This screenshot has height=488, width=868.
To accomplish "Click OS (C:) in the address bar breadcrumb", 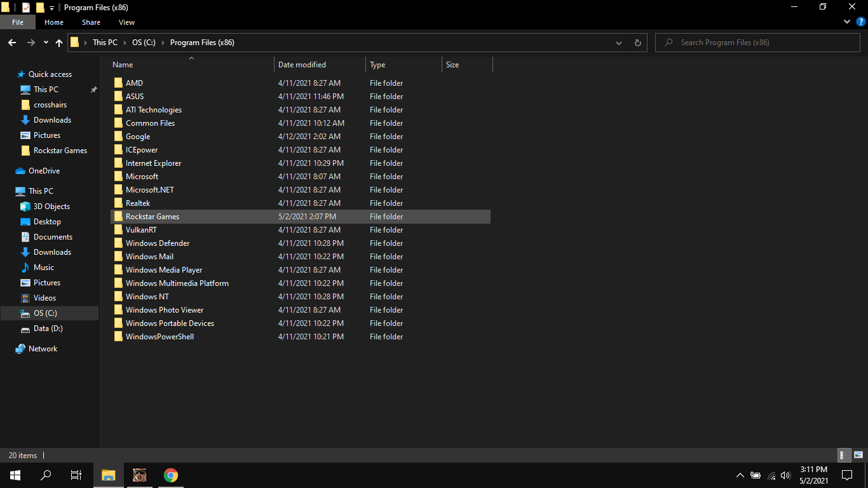I will [x=144, y=43].
